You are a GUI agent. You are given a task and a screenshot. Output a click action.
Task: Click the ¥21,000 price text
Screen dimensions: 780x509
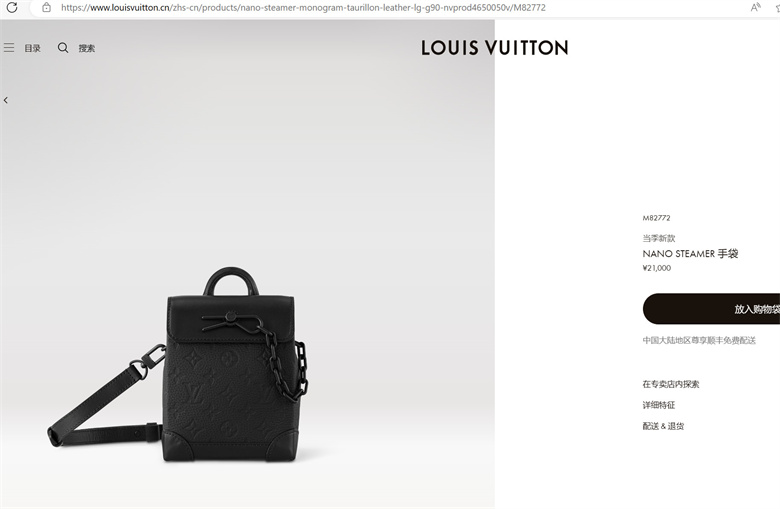(x=657, y=268)
